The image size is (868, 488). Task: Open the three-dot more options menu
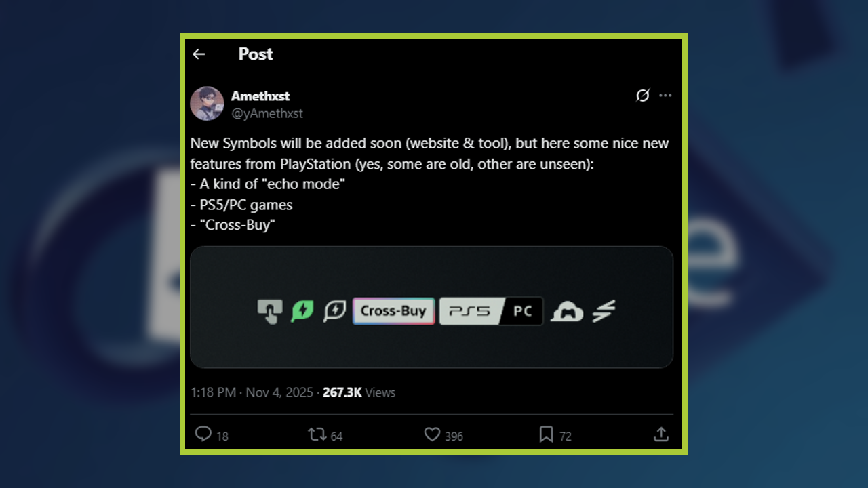pos(665,96)
